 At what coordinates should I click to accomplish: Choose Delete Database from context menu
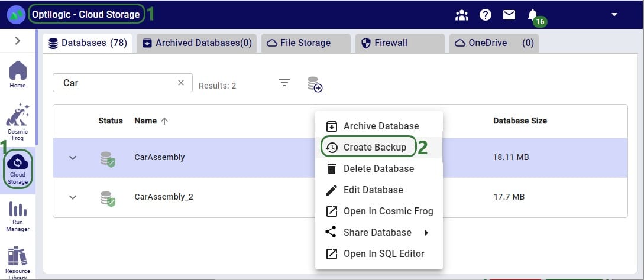378,169
